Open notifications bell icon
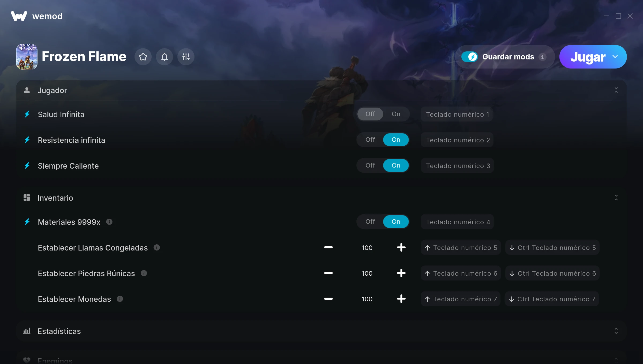The width and height of the screenshot is (643, 364). [165, 57]
